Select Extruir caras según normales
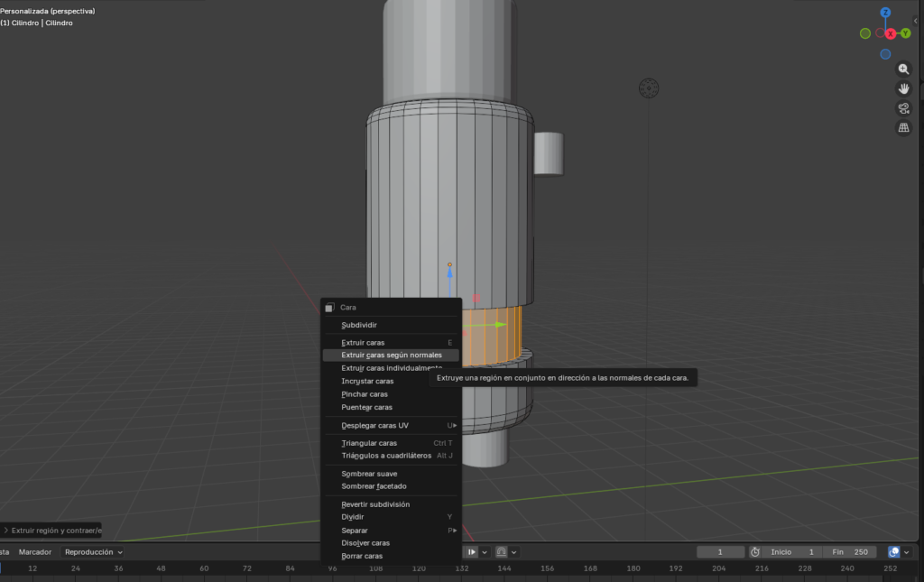 391,356
